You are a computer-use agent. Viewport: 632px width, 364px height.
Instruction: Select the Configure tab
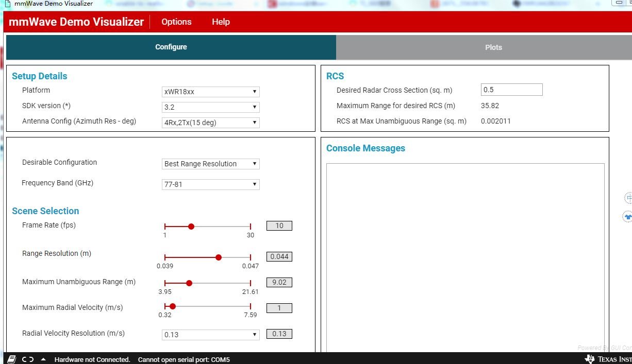[x=171, y=47]
